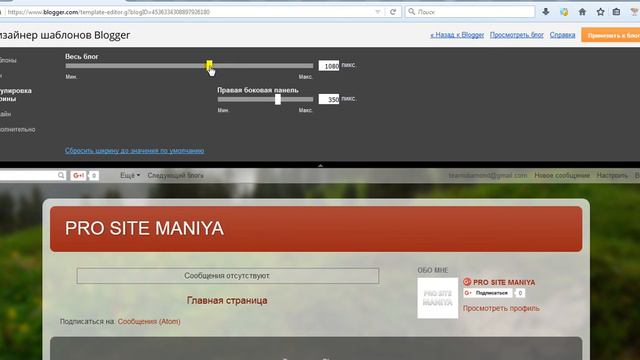Click the G+1 button in navbar
Viewport: 640px width, 360px height.
(x=78, y=176)
